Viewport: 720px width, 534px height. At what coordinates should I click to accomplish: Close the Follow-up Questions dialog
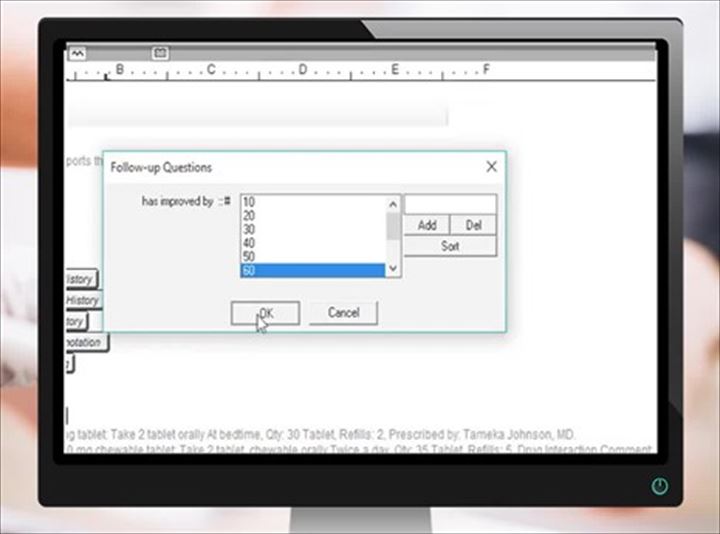pyautogui.click(x=491, y=167)
